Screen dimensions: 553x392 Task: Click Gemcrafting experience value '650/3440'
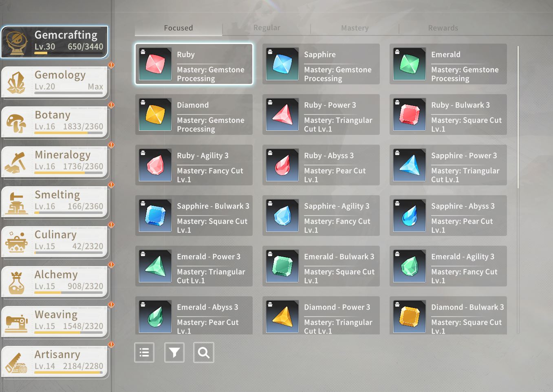(x=85, y=47)
